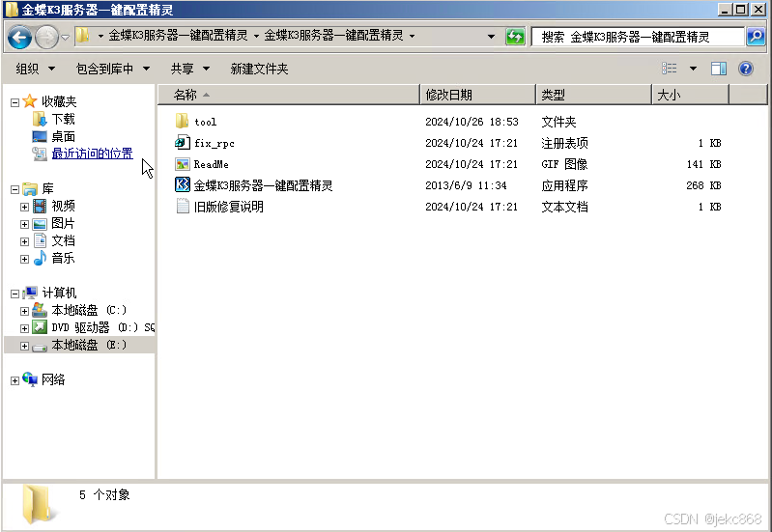Change view using the view icon
Screen dimensions: 772x532
pyautogui.click(x=670, y=69)
